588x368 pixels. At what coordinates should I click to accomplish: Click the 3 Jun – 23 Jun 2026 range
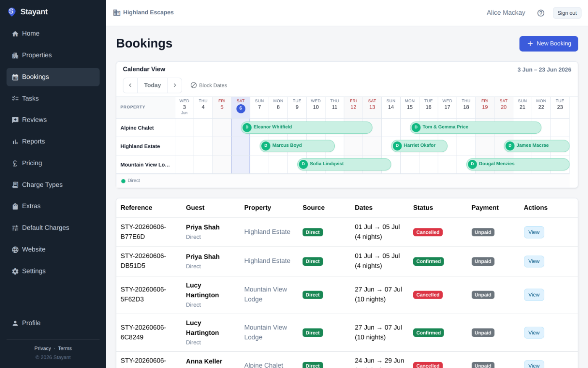(x=544, y=70)
